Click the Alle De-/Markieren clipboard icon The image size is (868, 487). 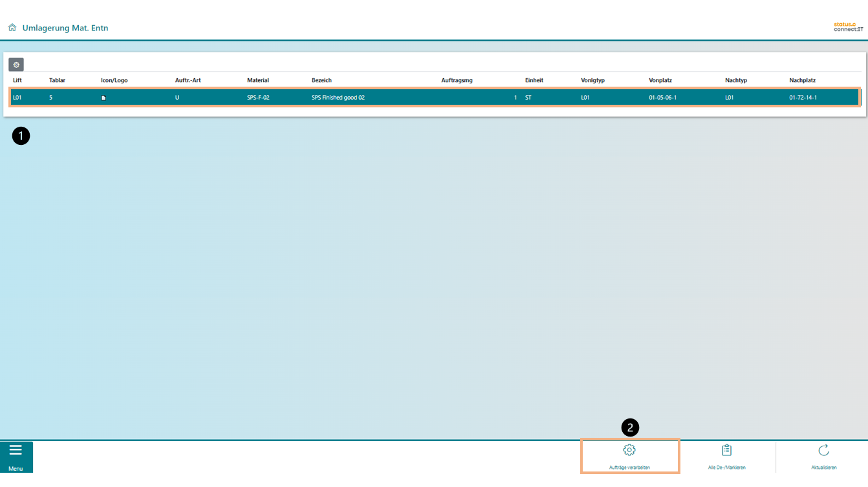726,451
